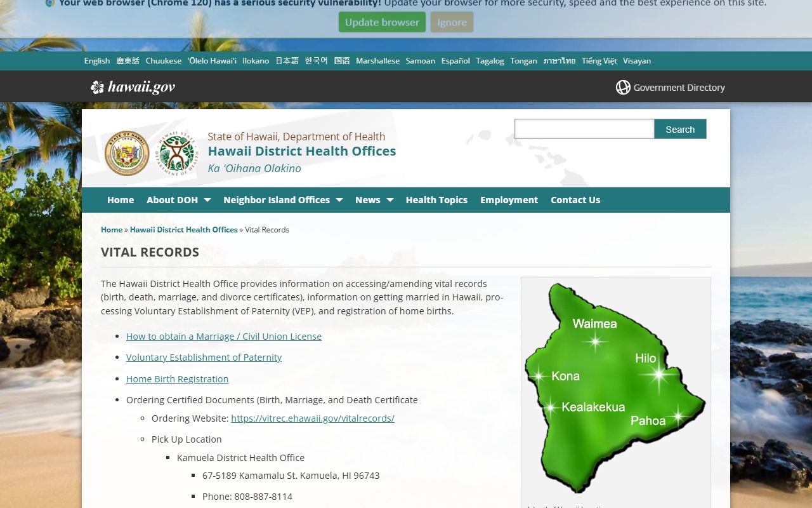Open Voluntary Establishment of Paternity link
Viewport: 812px width, 508px height.
[x=204, y=358]
